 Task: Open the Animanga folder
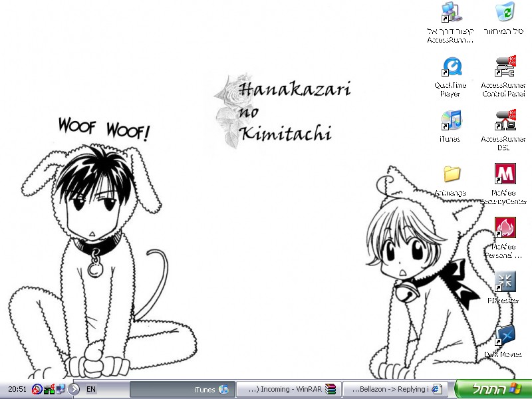coord(451,175)
